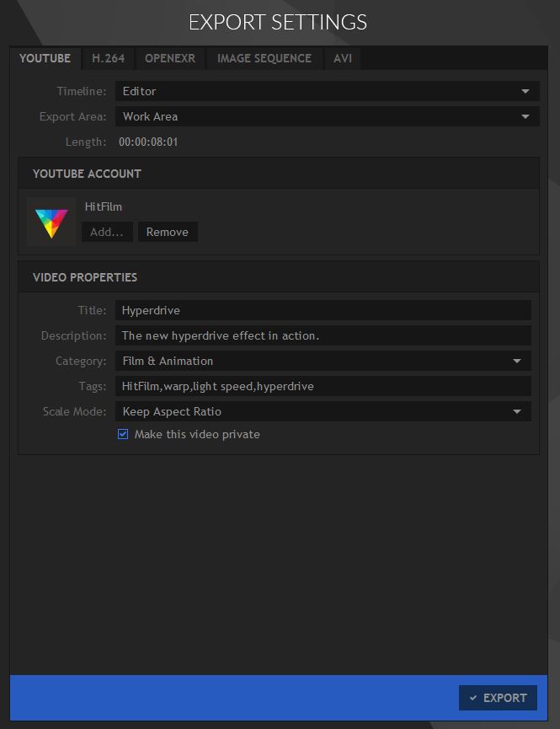Click the Export Area label
This screenshot has height=729, width=560.
click(x=73, y=116)
